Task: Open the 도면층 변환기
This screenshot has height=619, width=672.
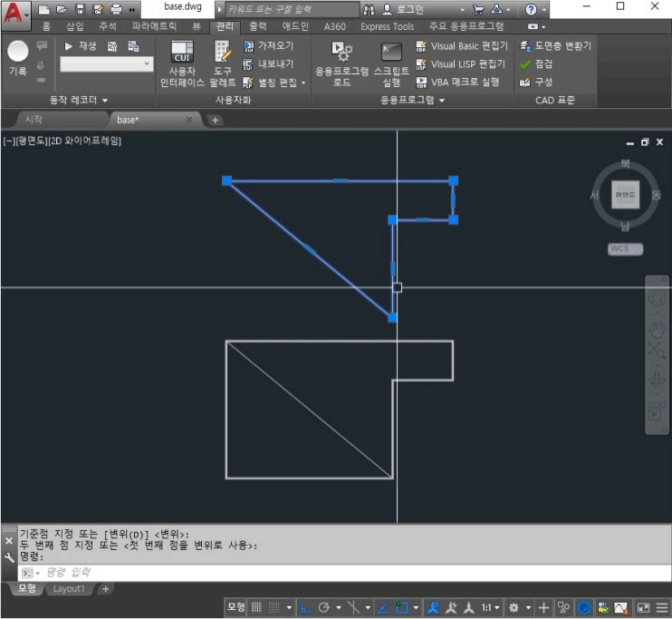Action: pos(555,46)
